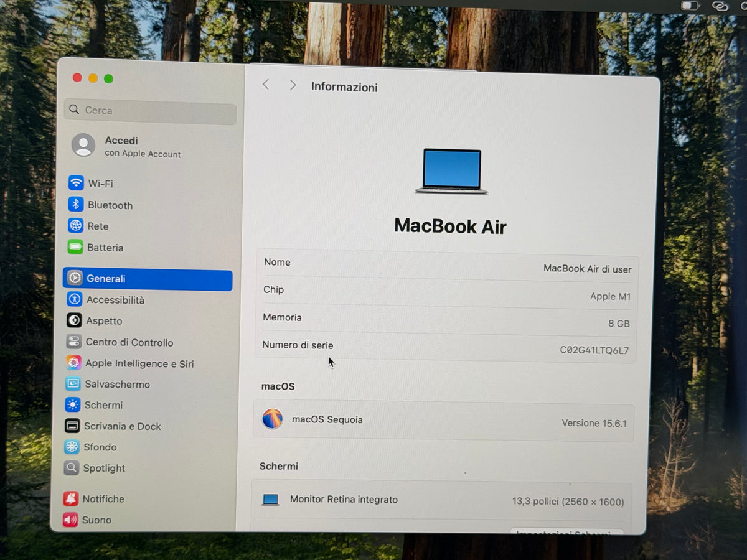The height and width of the screenshot is (560, 747).
Task: Click the 'Numero di serie' label
Action: 298,345
